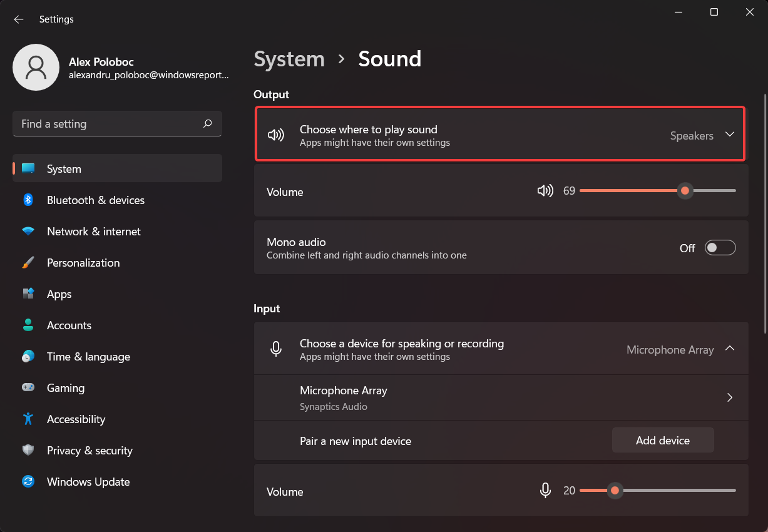The width and height of the screenshot is (768, 532).
Task: Open Microphone Array device properties chevron
Action: tap(729, 397)
